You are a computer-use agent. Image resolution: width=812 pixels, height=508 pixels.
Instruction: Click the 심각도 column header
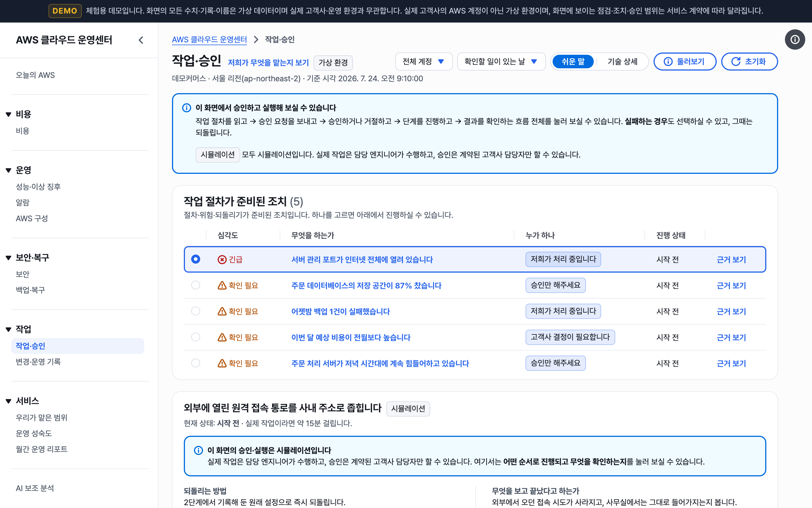228,235
